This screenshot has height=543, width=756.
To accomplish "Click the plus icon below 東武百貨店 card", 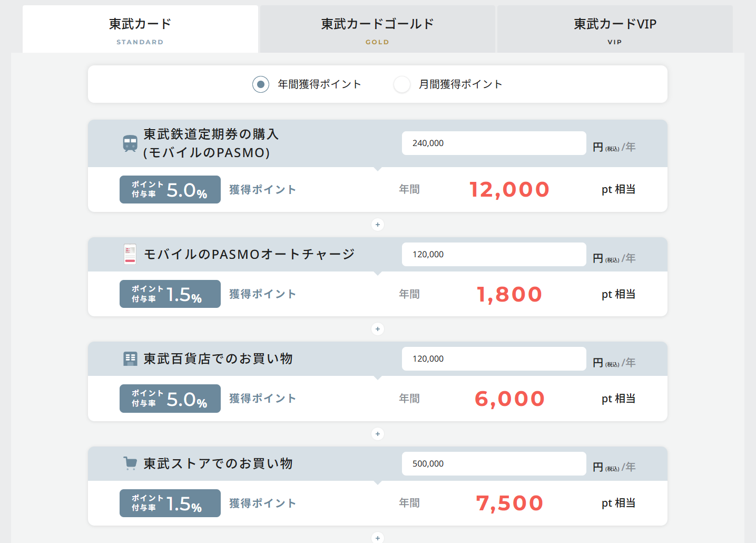I will (378, 434).
